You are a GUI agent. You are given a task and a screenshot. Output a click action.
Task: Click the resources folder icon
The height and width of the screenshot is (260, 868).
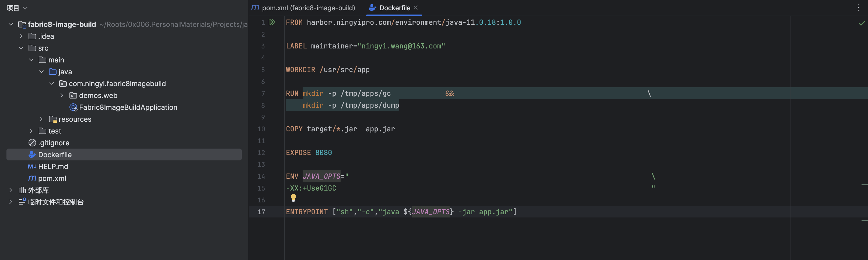52,119
